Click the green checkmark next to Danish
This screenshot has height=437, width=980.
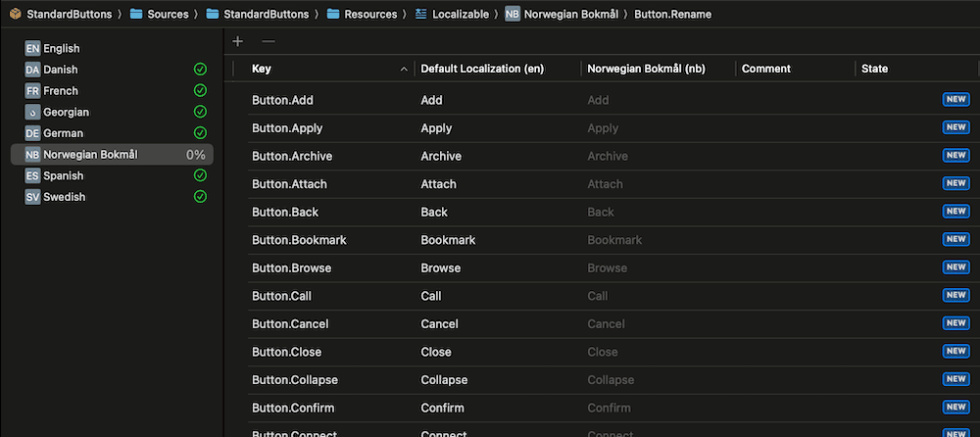200,70
